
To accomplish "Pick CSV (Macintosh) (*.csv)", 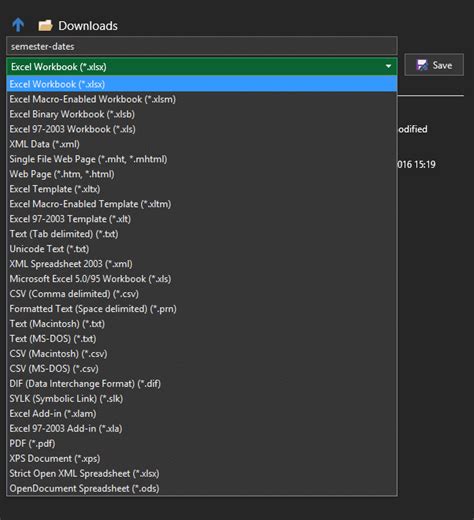I will [x=202, y=354].
